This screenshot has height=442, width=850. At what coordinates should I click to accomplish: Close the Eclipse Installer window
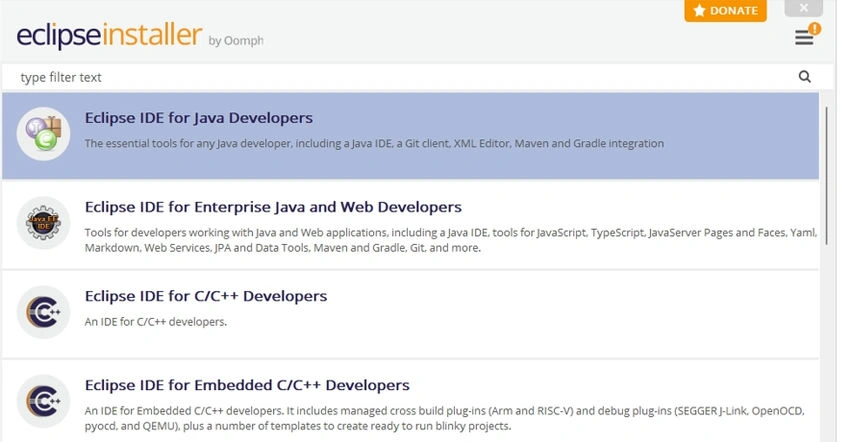pyautogui.click(x=803, y=8)
